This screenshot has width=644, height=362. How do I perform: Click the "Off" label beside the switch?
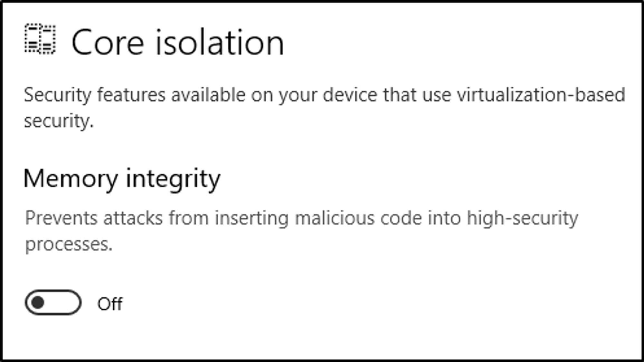[110, 304]
